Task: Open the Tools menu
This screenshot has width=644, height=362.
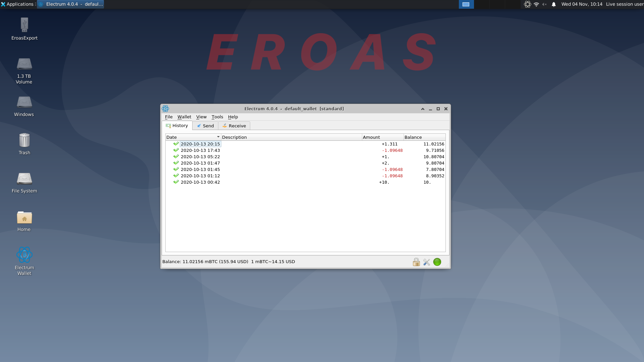Action: [217, 117]
